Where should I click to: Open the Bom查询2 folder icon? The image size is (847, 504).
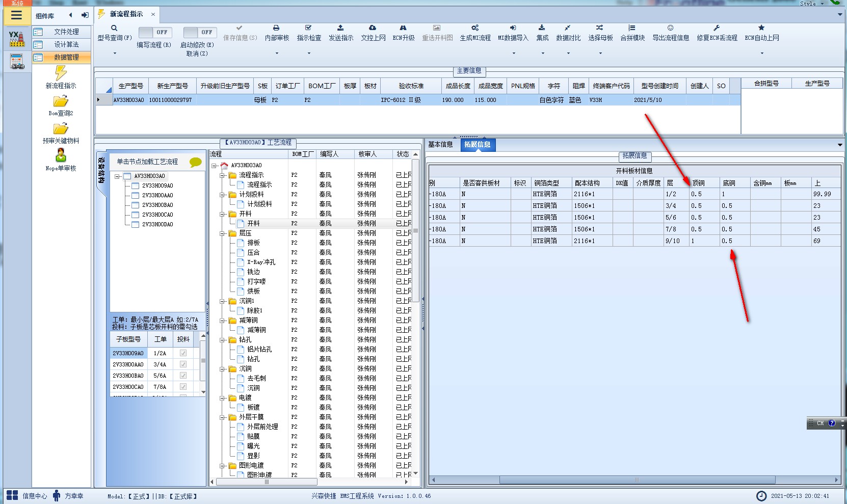(61, 101)
